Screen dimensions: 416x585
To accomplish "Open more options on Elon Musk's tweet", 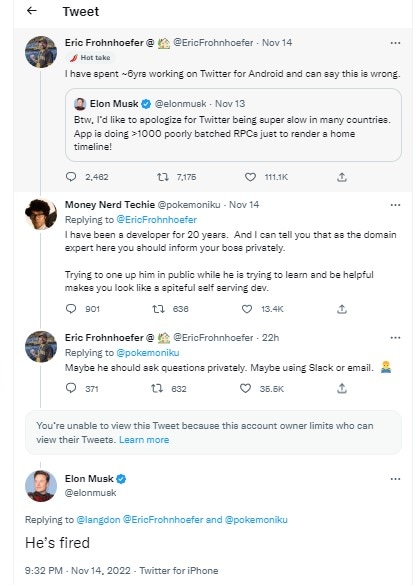I will [x=395, y=479].
